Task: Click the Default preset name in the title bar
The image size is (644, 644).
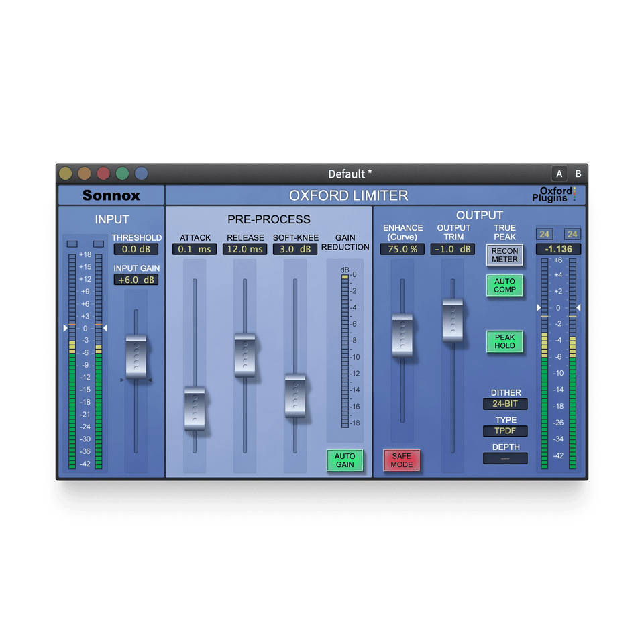Action: coord(350,173)
